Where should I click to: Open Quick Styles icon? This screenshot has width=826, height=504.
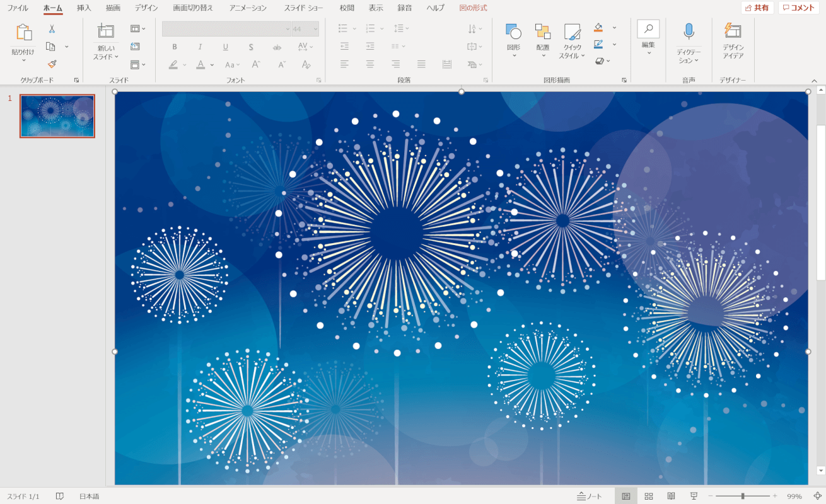click(573, 32)
